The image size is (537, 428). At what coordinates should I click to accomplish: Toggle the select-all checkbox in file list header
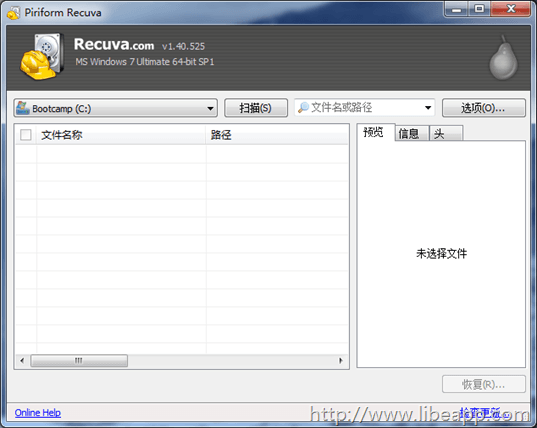click(26, 135)
